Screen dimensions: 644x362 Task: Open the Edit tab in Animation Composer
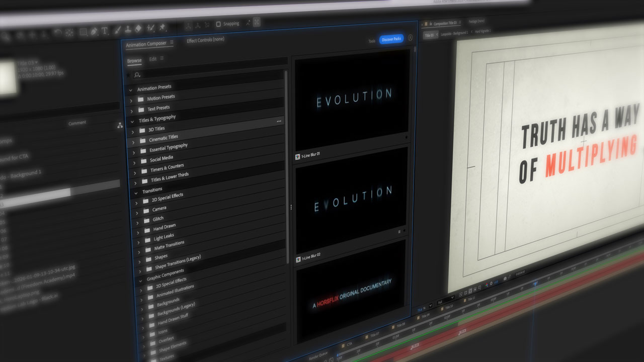[x=153, y=59]
